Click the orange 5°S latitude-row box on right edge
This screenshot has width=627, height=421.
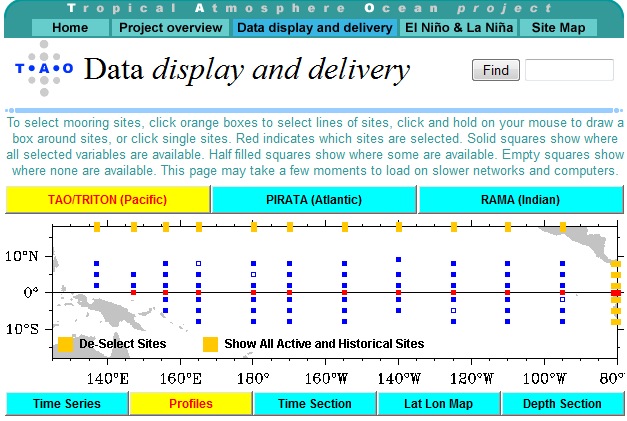(x=616, y=311)
